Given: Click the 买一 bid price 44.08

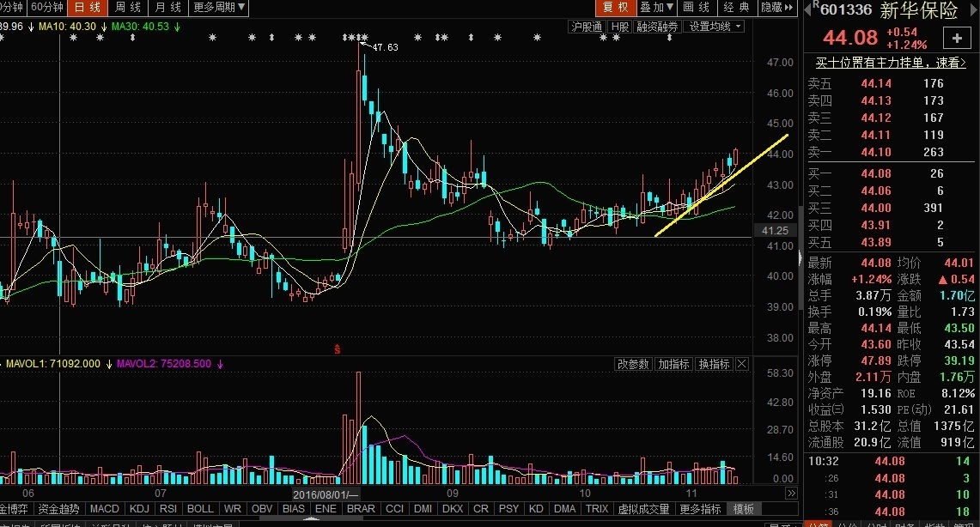Looking at the screenshot, I should [x=876, y=173].
